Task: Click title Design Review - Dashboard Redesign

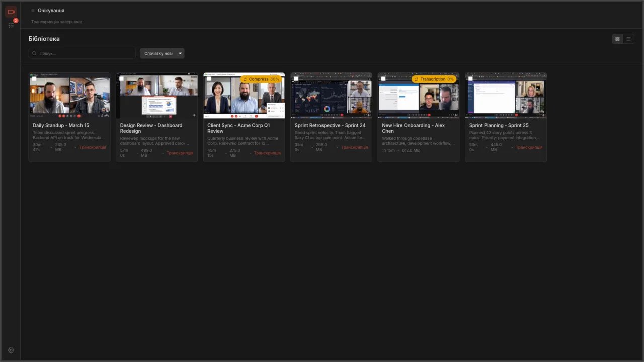Action: (x=151, y=128)
